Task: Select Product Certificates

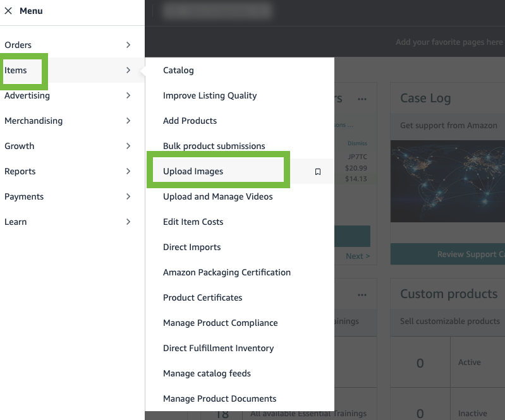Action: click(x=203, y=297)
